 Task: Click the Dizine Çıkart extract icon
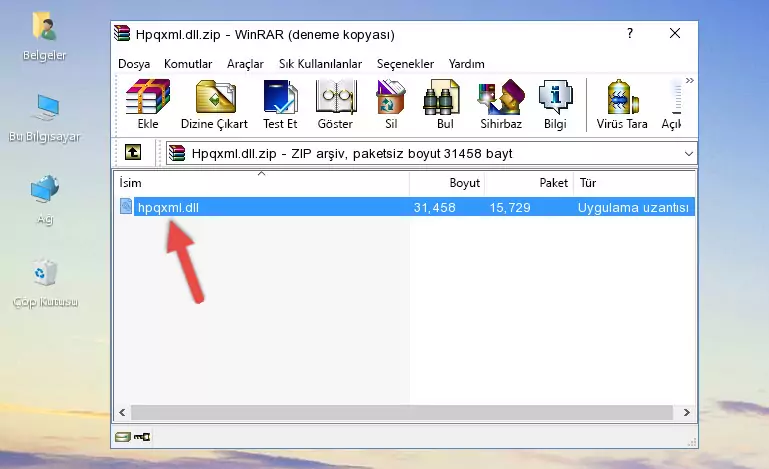(x=214, y=104)
